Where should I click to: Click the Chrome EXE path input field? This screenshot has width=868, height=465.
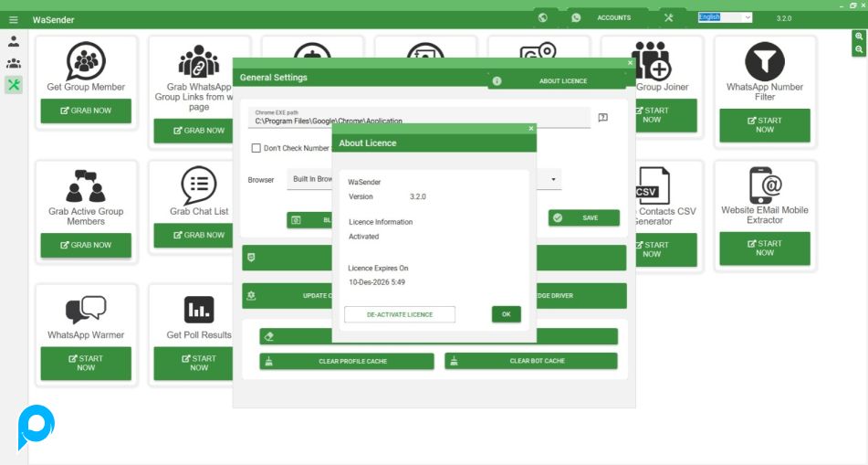click(418, 118)
